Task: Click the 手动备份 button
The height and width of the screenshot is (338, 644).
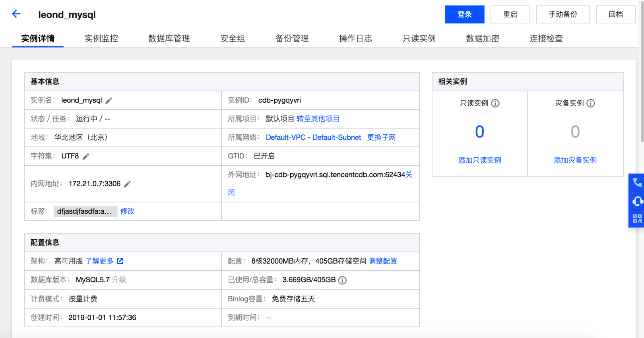Action: point(563,14)
